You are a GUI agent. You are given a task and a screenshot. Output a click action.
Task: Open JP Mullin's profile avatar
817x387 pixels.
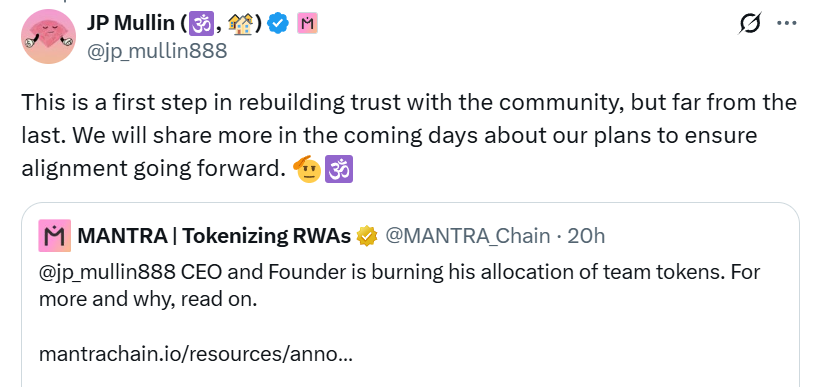[x=48, y=36]
